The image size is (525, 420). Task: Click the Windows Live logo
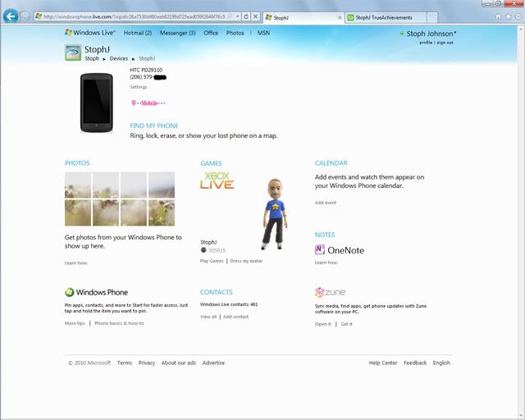click(x=90, y=33)
